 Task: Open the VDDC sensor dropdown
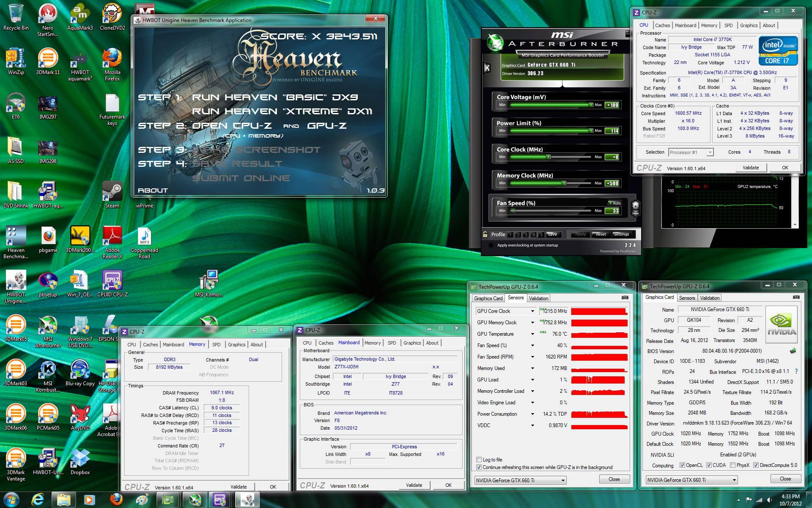pyautogui.click(x=532, y=425)
